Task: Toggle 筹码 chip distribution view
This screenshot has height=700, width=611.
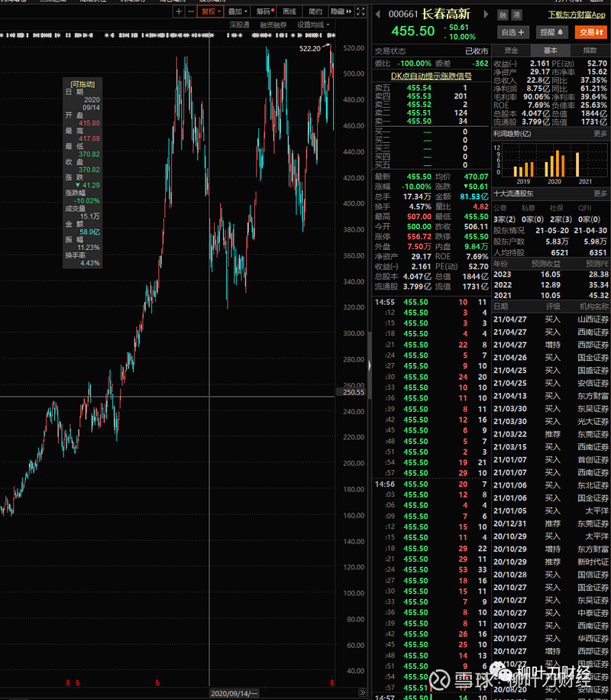Action: (x=263, y=11)
